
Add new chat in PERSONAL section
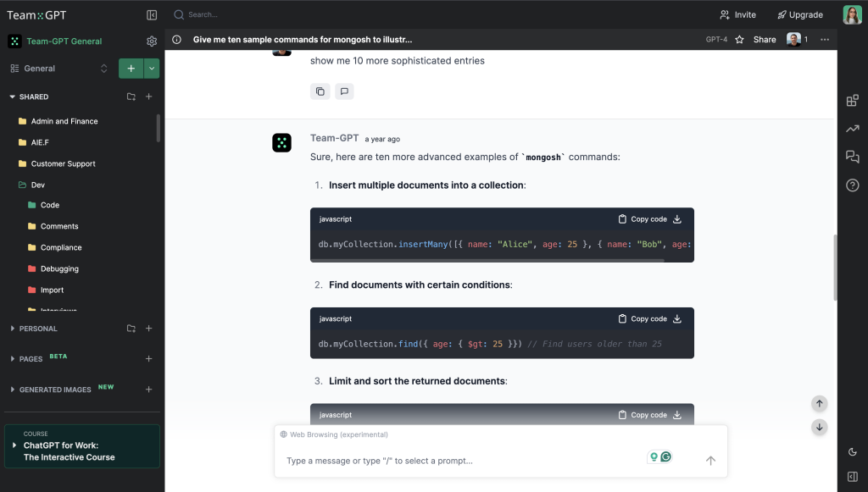coord(149,329)
